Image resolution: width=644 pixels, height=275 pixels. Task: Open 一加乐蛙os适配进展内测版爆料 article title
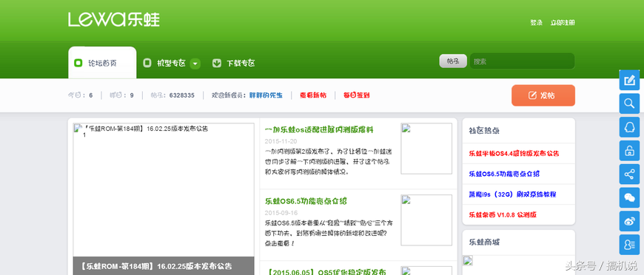point(319,129)
